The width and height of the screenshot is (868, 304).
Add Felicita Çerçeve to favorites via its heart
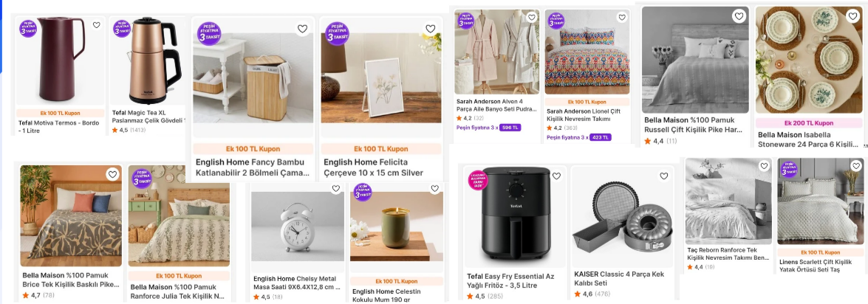pyautogui.click(x=430, y=29)
